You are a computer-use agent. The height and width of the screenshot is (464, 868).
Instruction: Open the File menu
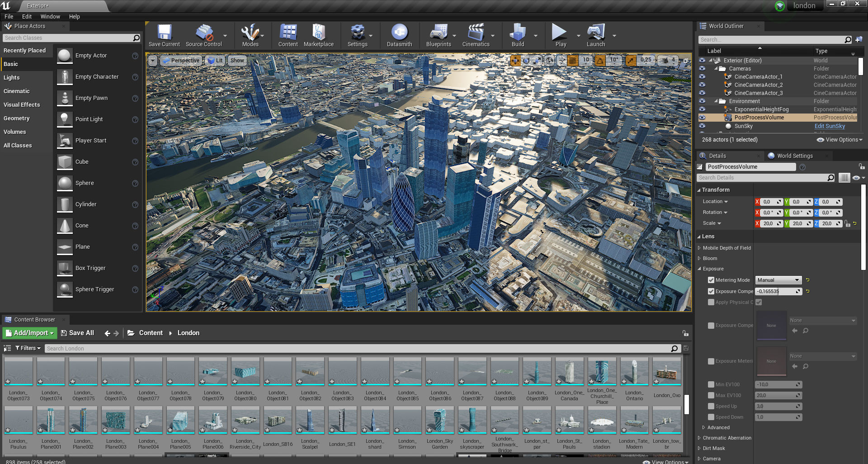[x=9, y=17]
